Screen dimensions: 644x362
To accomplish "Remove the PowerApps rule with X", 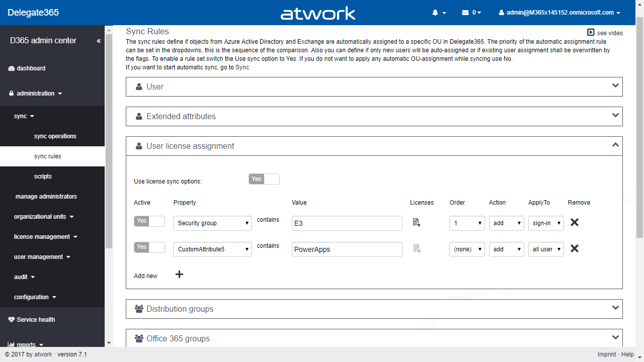I will (575, 248).
